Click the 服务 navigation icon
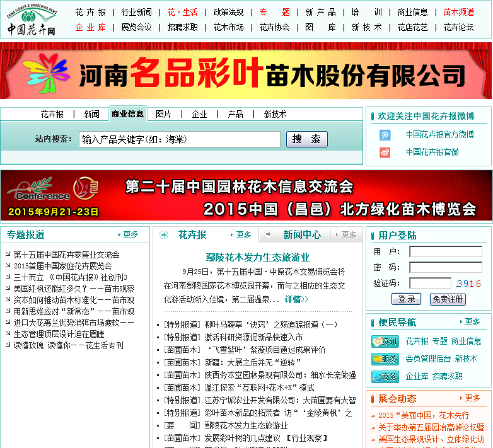The image size is (493, 448). point(385,359)
